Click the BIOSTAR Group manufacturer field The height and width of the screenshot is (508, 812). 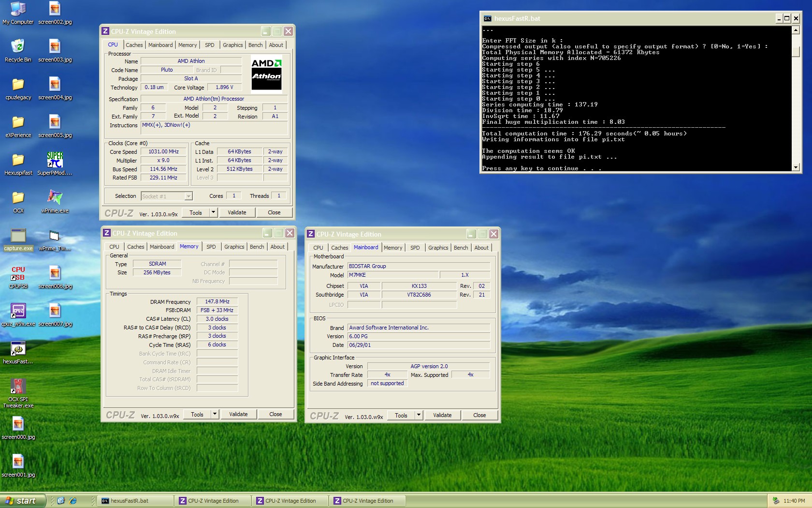419,266
